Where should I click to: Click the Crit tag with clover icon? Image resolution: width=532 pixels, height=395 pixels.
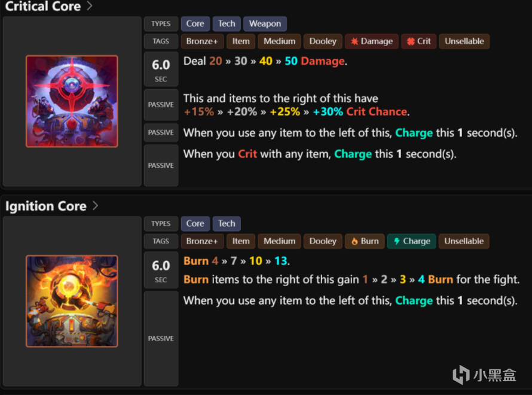[x=418, y=41]
